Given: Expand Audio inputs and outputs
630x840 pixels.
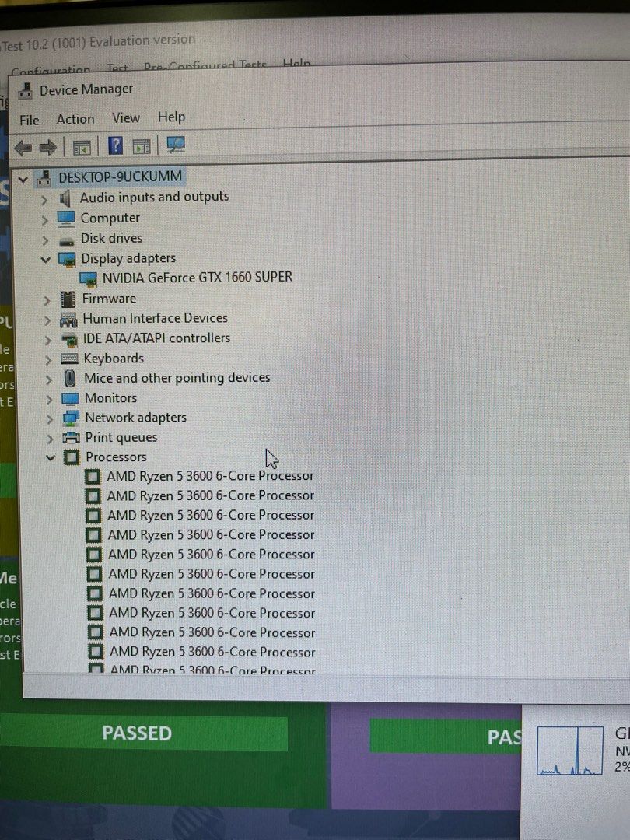Looking at the screenshot, I should coord(44,198).
